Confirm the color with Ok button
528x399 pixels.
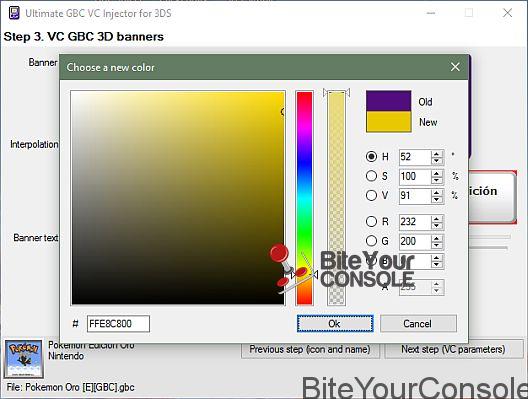335,324
